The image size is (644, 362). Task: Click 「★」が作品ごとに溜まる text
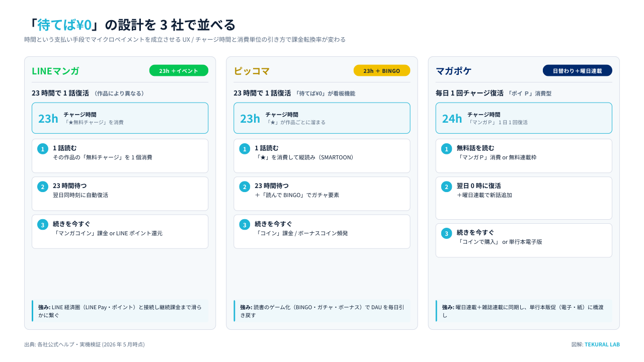[x=295, y=122]
